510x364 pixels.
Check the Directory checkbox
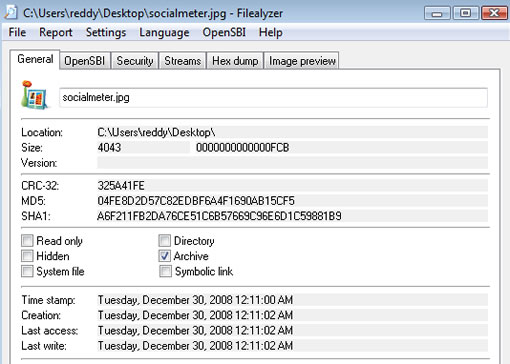[165, 240]
